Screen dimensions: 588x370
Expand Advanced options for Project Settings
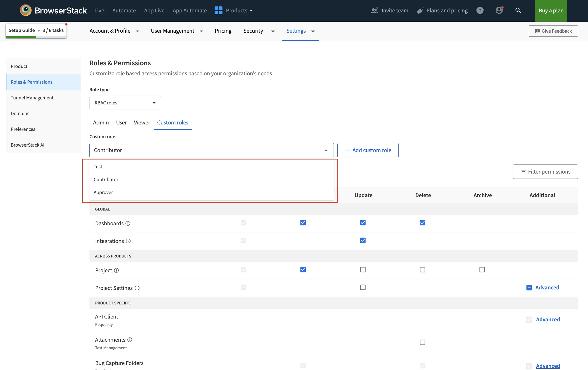547,288
